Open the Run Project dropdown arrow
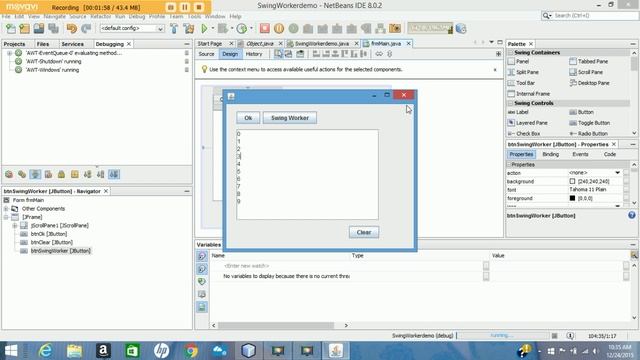Screen dimensions: 640x360 tap(213, 29)
